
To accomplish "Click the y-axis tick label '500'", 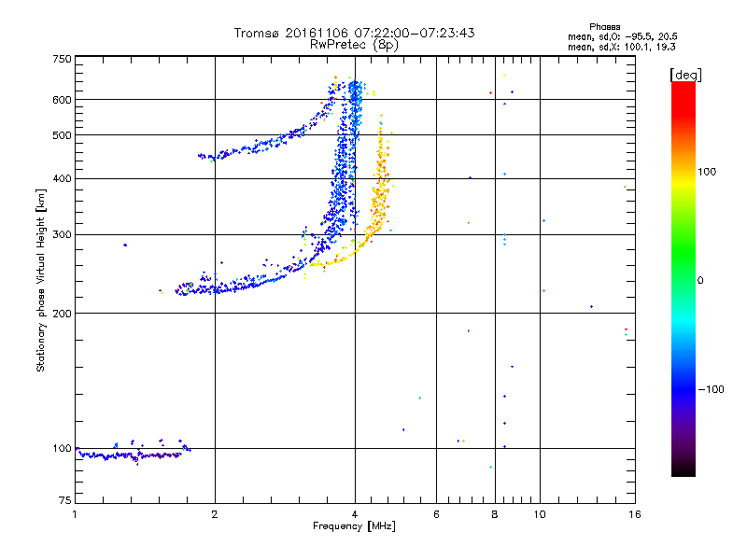I will 62,135.
